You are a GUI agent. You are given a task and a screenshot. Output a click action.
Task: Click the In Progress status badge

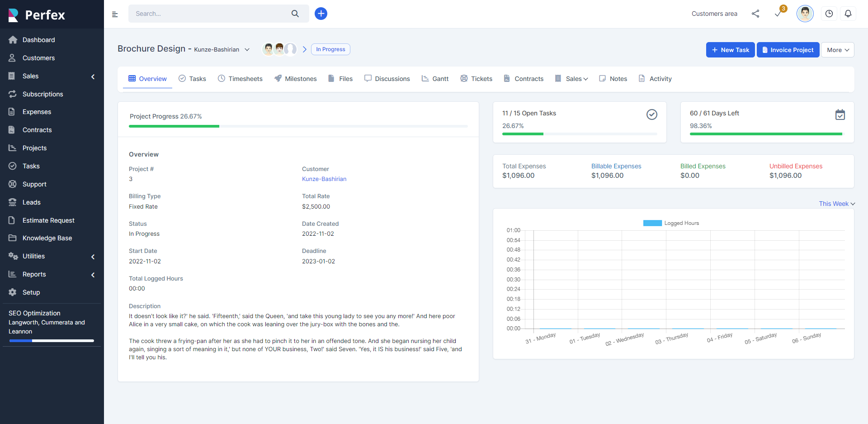pos(330,49)
